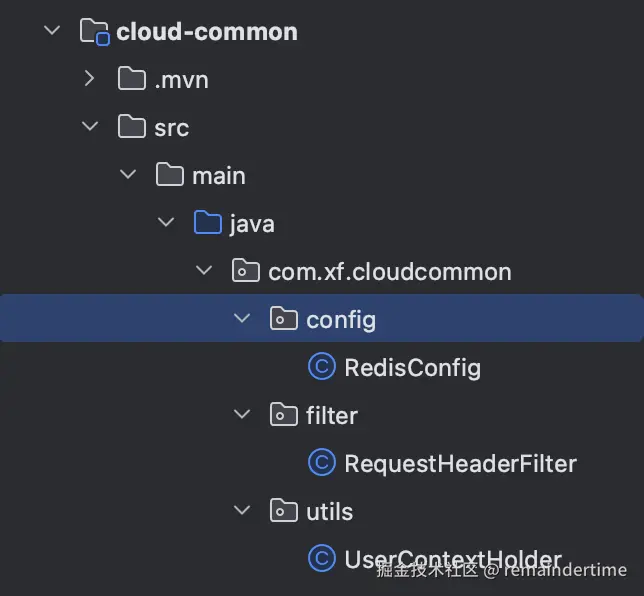Viewport: 644px width, 596px height.
Task: Collapse the src folder chevron
Action: (90, 127)
